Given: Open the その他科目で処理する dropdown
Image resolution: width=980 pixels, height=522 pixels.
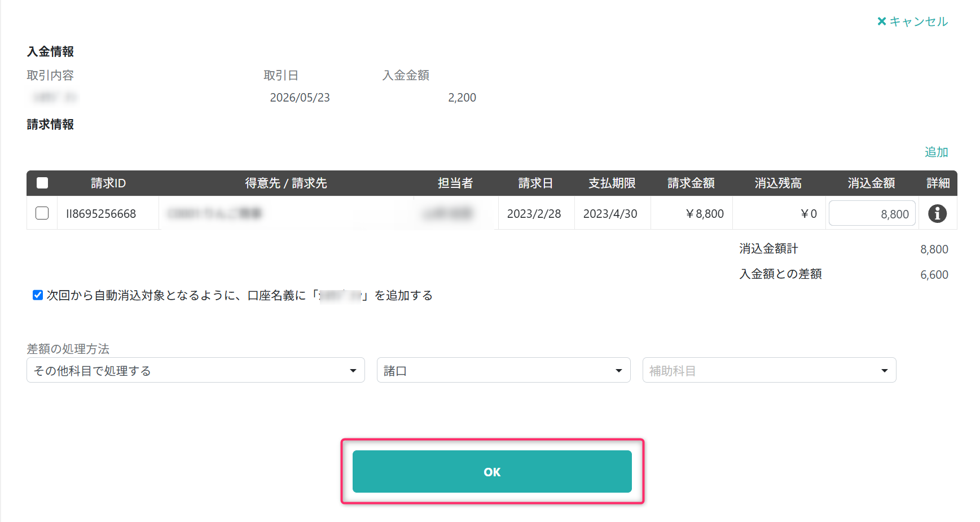Looking at the screenshot, I should pyautogui.click(x=196, y=370).
